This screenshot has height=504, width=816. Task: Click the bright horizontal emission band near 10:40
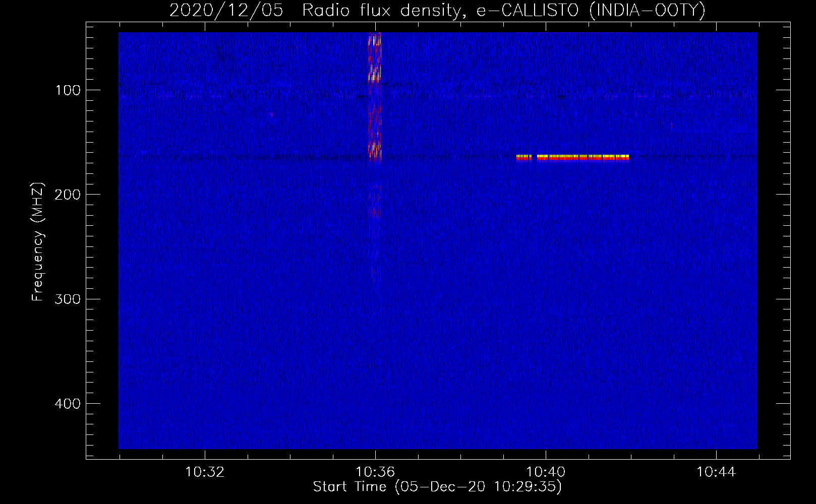click(x=572, y=158)
